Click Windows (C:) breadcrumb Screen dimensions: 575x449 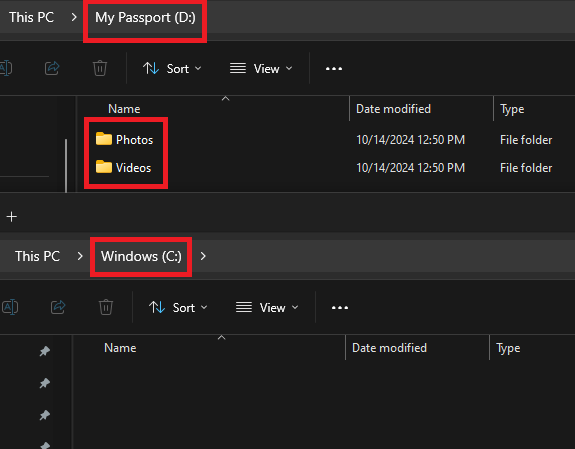click(141, 256)
